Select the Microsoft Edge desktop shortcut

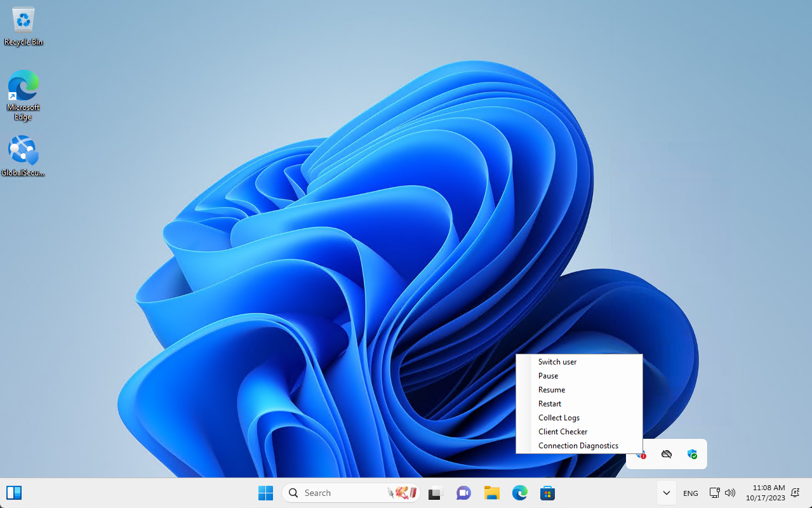pyautogui.click(x=23, y=95)
